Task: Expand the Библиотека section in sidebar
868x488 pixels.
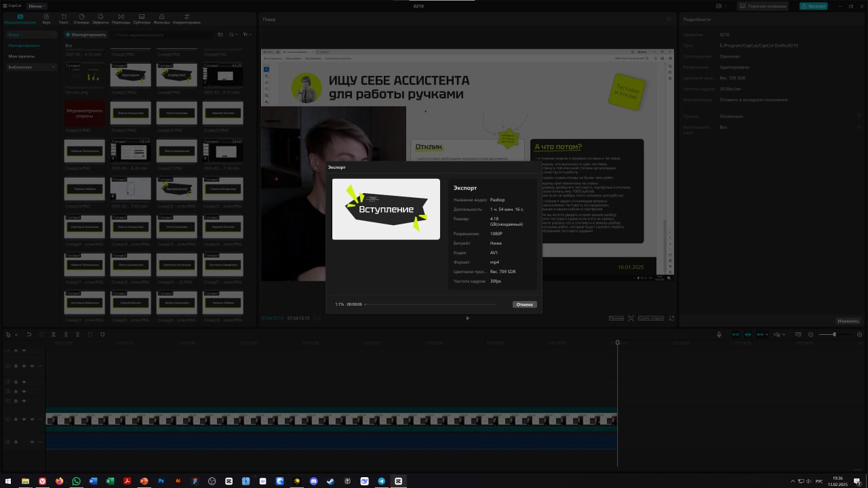Action: coord(32,67)
